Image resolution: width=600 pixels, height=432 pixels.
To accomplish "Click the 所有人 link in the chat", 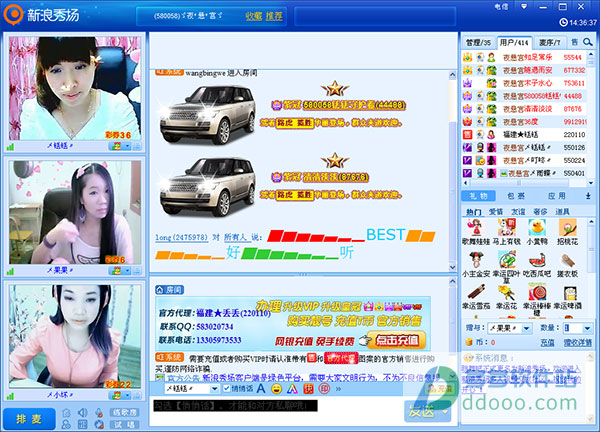I will pos(235,237).
